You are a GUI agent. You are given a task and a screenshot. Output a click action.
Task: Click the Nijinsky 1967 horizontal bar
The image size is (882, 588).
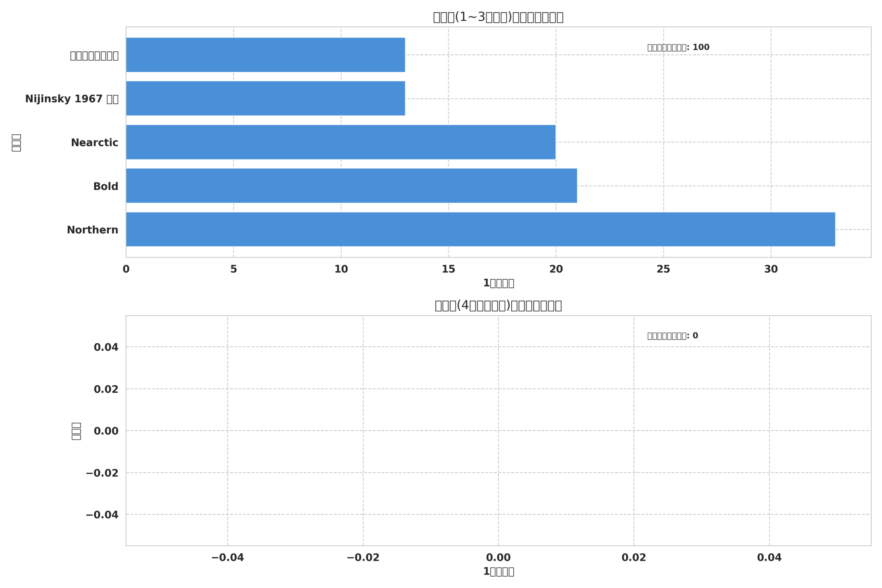(266, 98)
